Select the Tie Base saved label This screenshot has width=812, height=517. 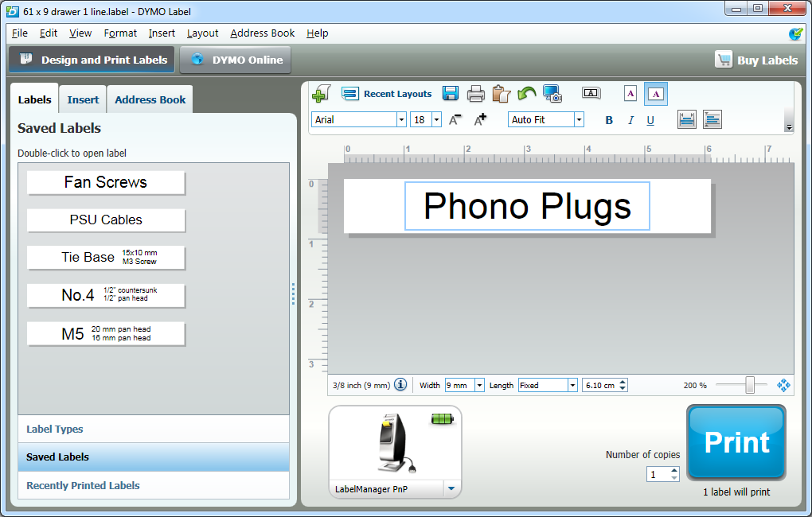pyautogui.click(x=106, y=257)
